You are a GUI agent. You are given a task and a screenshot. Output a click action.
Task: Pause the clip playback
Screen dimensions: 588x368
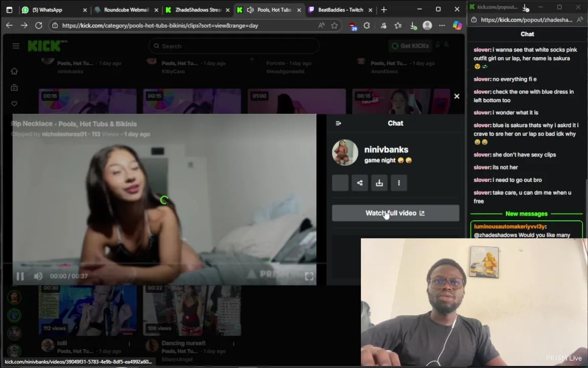(x=20, y=277)
